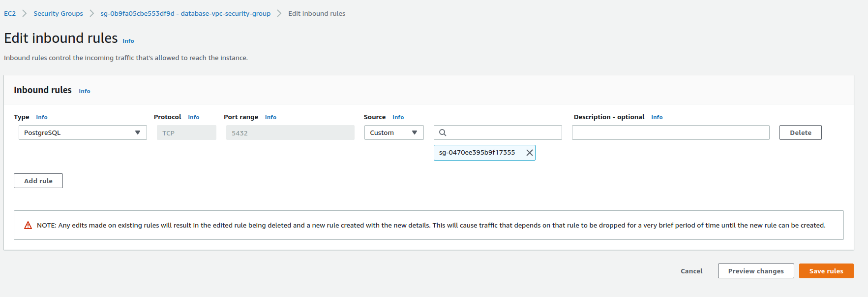
Task: Save the inbound rules
Action: 826,271
